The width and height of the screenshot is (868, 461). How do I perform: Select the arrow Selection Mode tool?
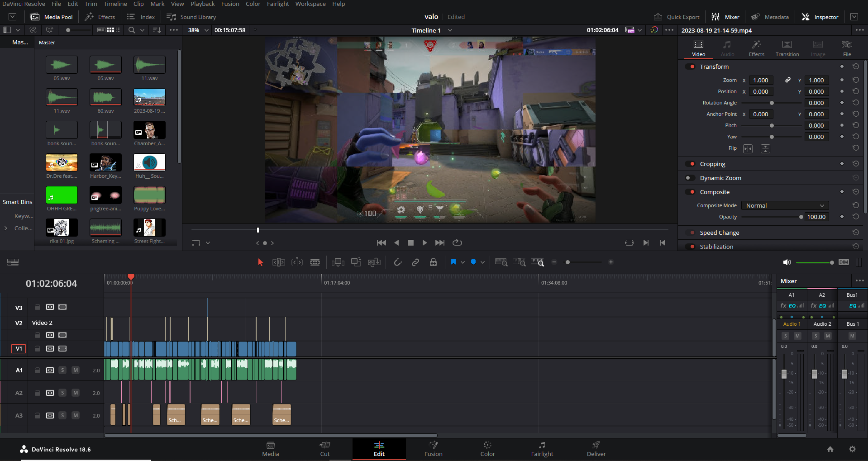pos(260,262)
